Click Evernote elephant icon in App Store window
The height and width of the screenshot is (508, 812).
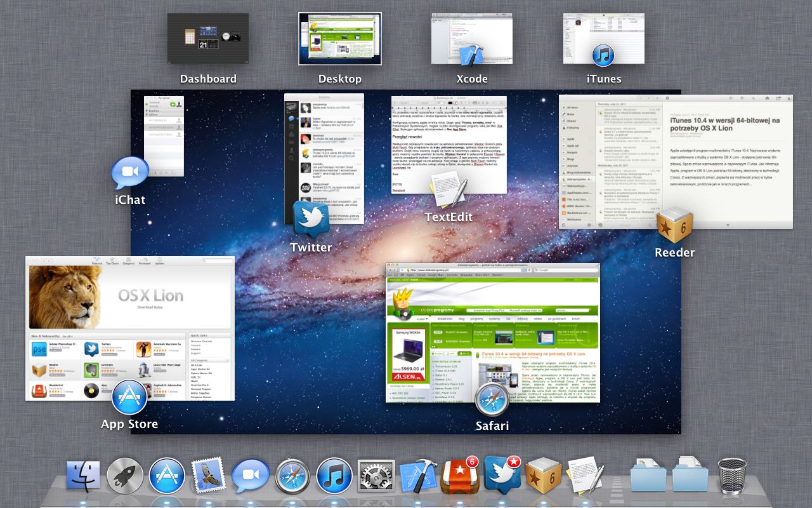(91, 370)
